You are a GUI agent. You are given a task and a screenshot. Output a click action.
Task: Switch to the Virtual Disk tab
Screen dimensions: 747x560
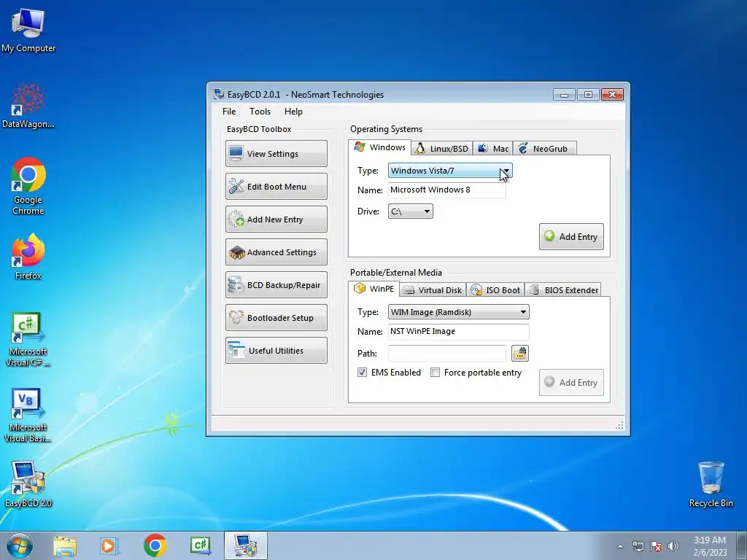tap(433, 290)
